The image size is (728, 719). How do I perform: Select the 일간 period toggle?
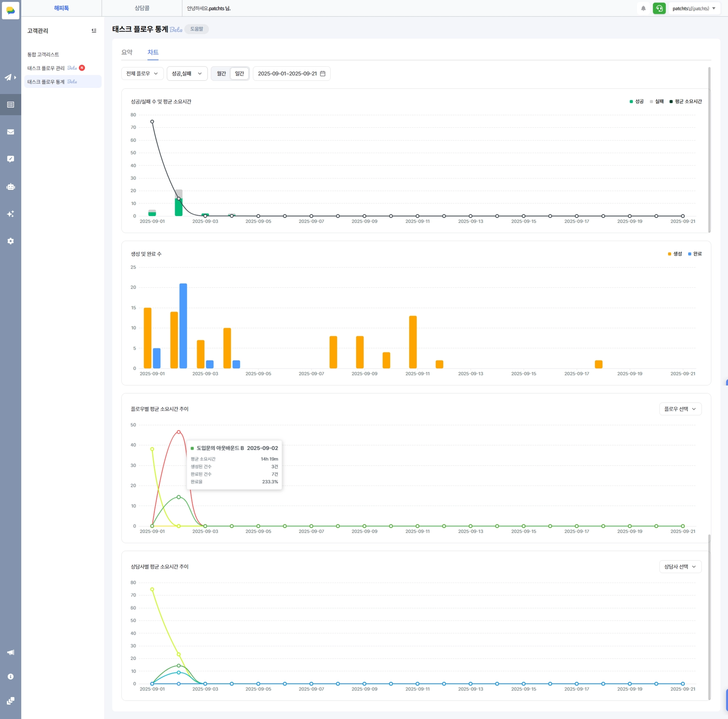pos(239,74)
